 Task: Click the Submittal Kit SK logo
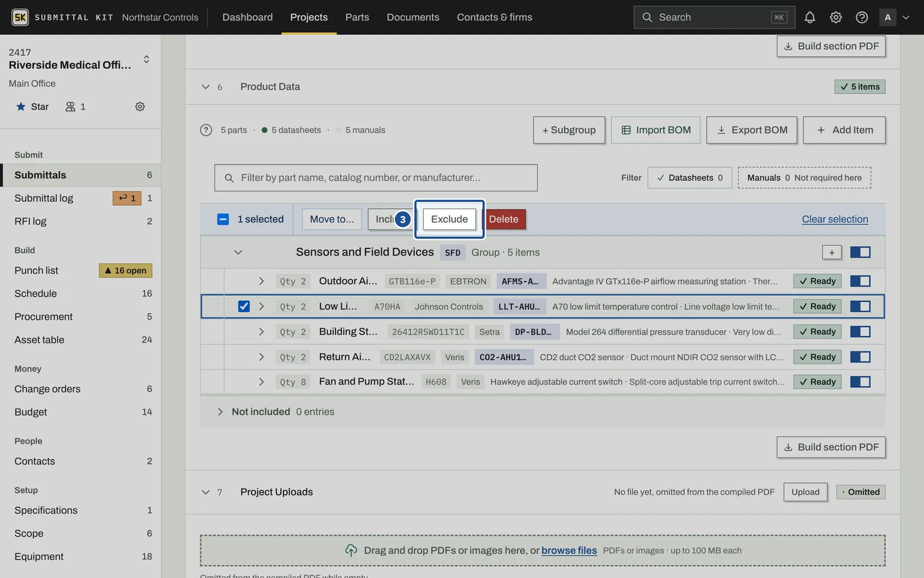[20, 17]
